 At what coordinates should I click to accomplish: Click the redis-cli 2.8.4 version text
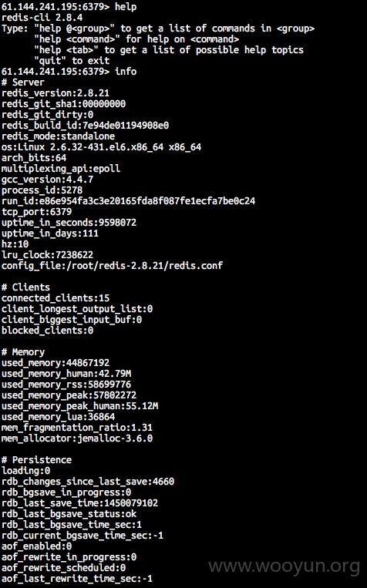click(42, 18)
